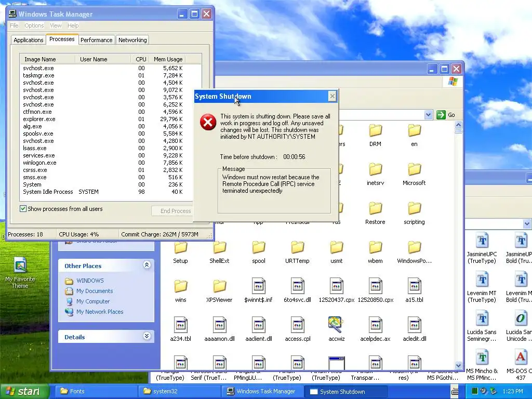Switch to system32 taskbar button
The height and width of the screenshot is (399, 532).
tap(179, 391)
